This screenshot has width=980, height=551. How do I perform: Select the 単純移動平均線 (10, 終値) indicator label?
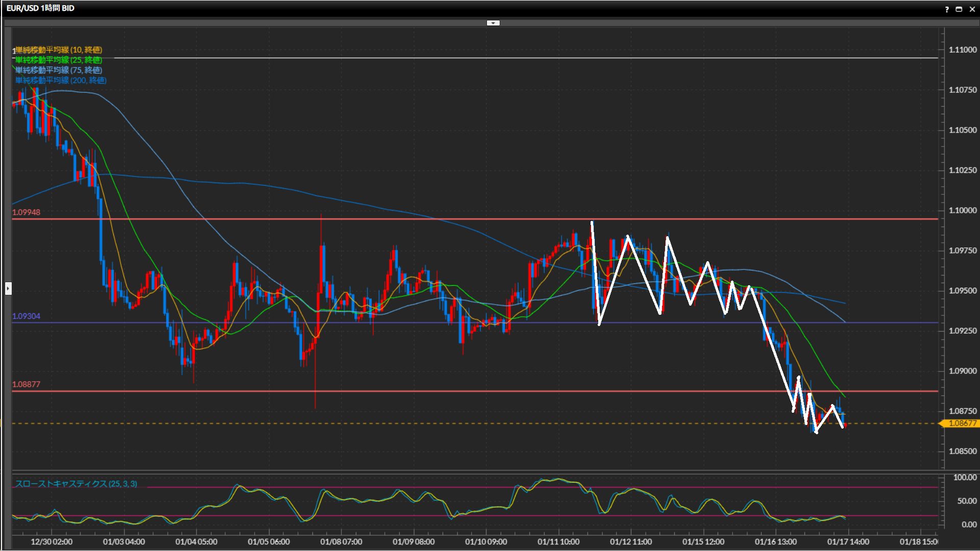(x=59, y=49)
